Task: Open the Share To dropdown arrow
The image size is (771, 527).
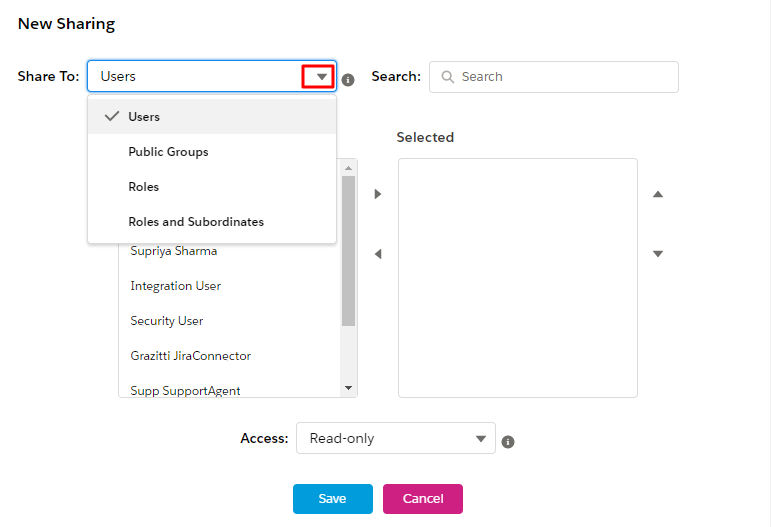Action: [x=322, y=77]
